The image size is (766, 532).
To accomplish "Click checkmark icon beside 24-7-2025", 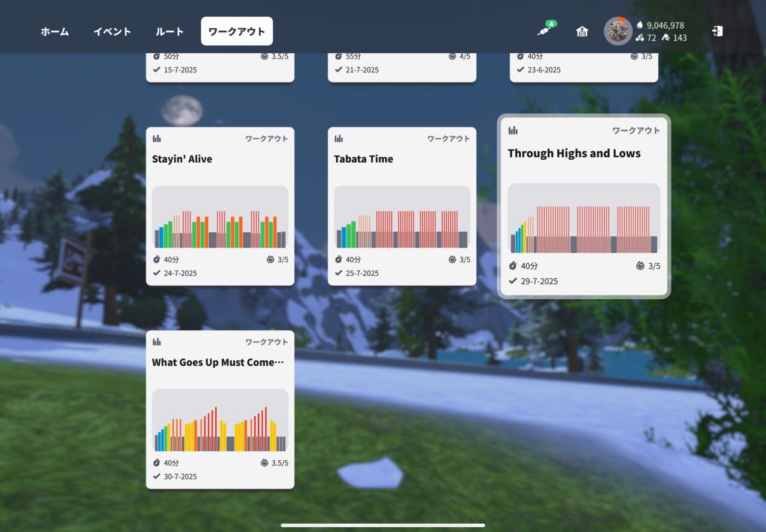I will (157, 273).
